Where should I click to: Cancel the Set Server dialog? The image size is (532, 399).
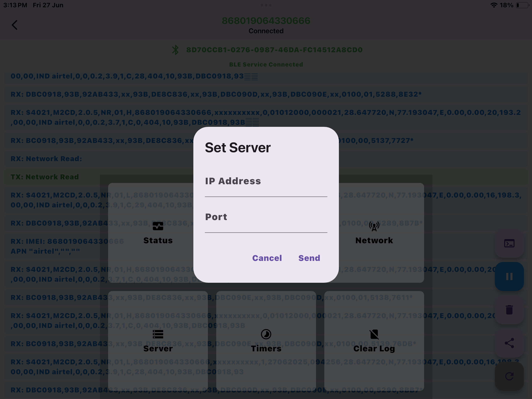click(267, 258)
